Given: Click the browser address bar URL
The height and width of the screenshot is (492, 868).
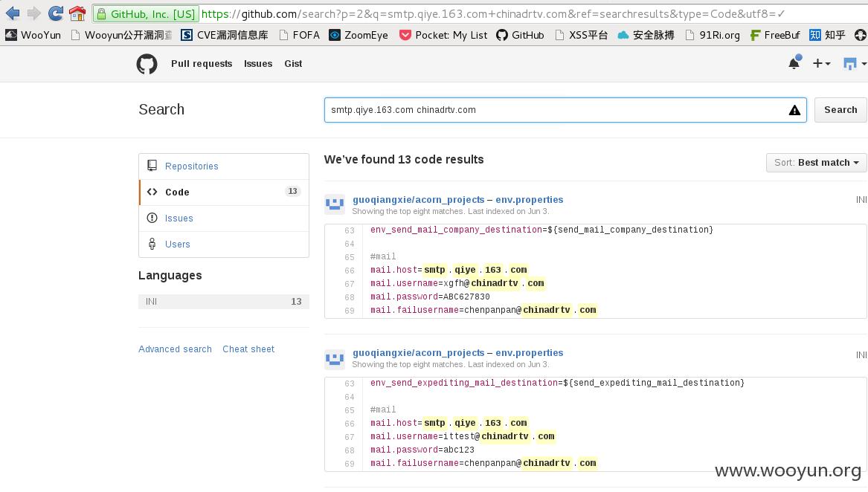Looking at the screenshot, I should point(492,14).
